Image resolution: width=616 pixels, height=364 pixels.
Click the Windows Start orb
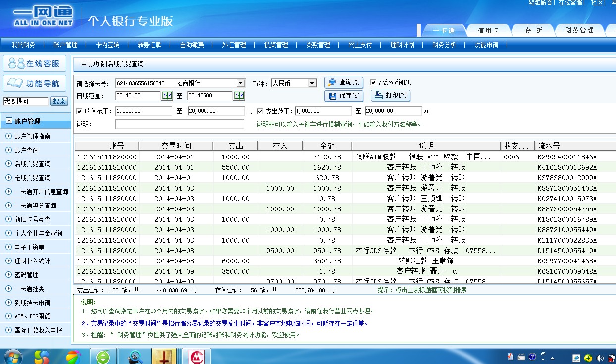[x=13, y=356]
